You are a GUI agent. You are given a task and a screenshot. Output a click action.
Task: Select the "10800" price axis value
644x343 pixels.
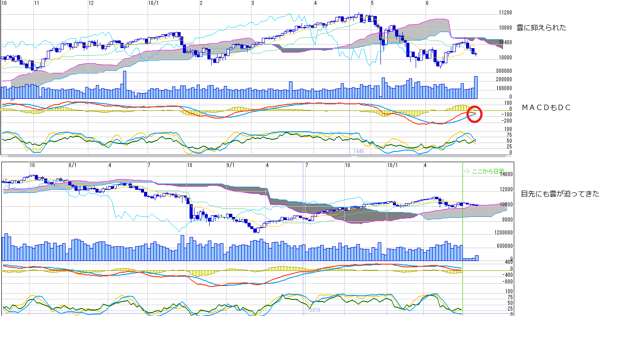(x=505, y=28)
